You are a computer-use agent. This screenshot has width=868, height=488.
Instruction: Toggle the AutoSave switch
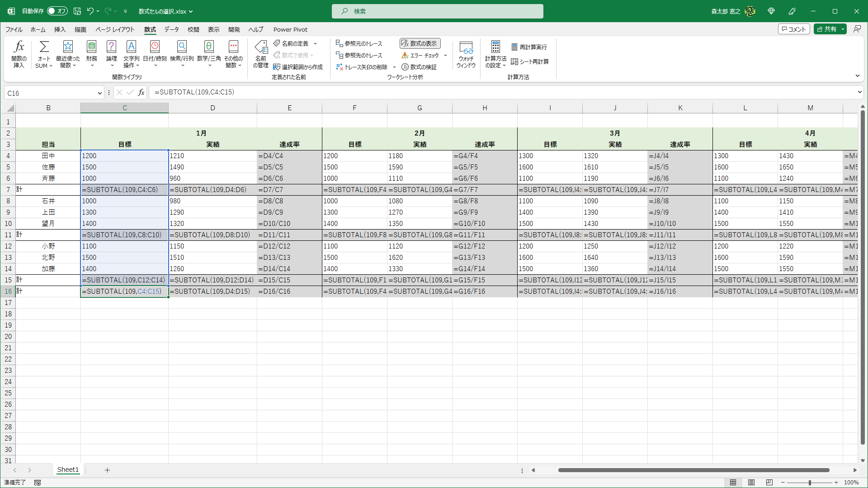[x=57, y=11]
